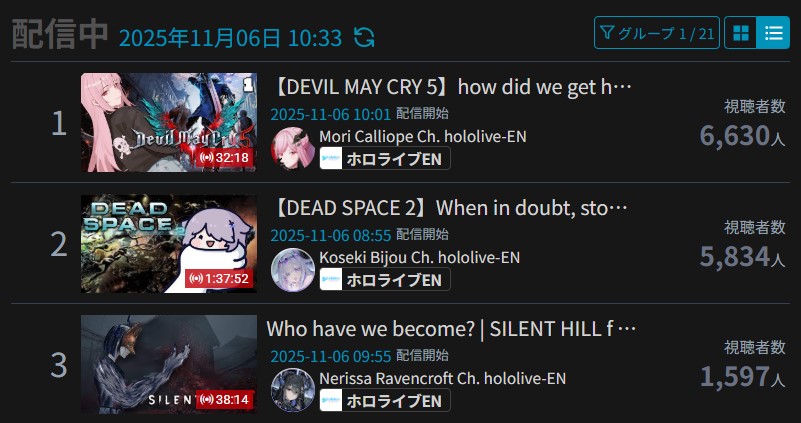Open the Devil May Cry 5 stream thumbnail

[x=169, y=122]
